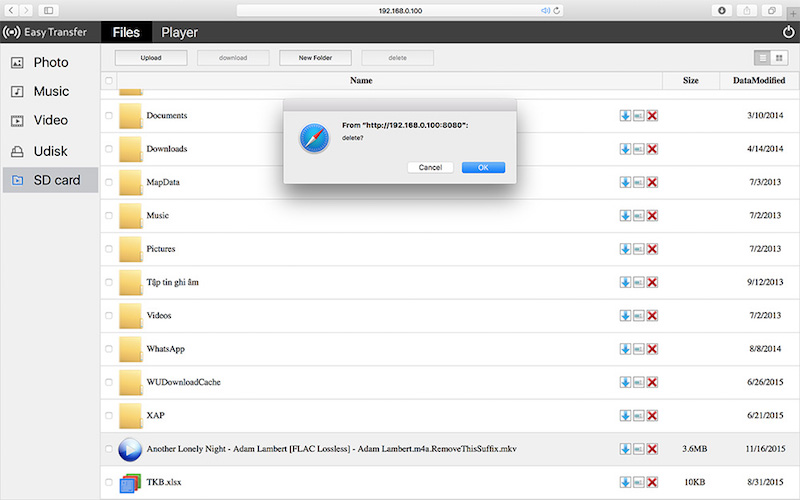
Task: Check the Music folder checkbox
Action: [x=109, y=216]
